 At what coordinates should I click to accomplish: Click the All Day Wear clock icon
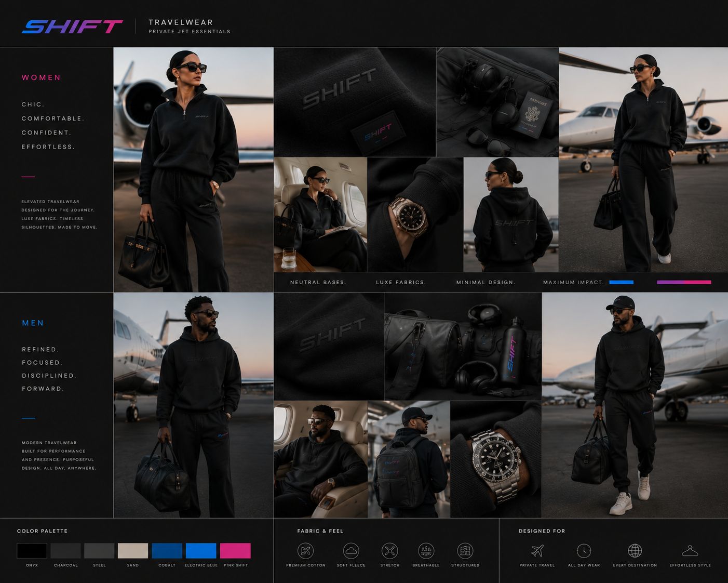pos(584,551)
